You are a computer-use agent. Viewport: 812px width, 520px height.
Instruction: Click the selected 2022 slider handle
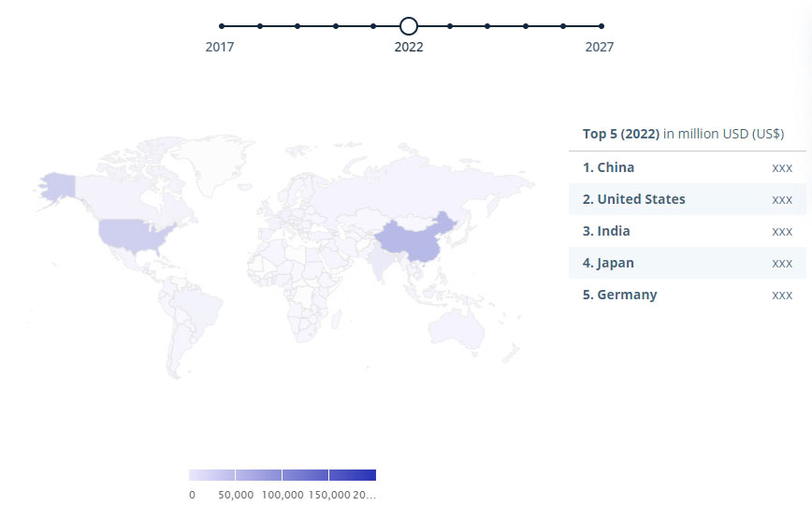409,26
